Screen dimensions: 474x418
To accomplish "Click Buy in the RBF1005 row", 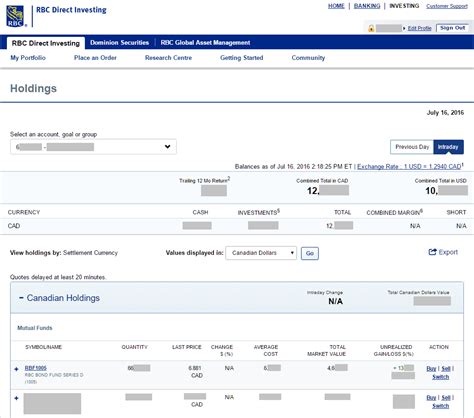I will [431, 369].
